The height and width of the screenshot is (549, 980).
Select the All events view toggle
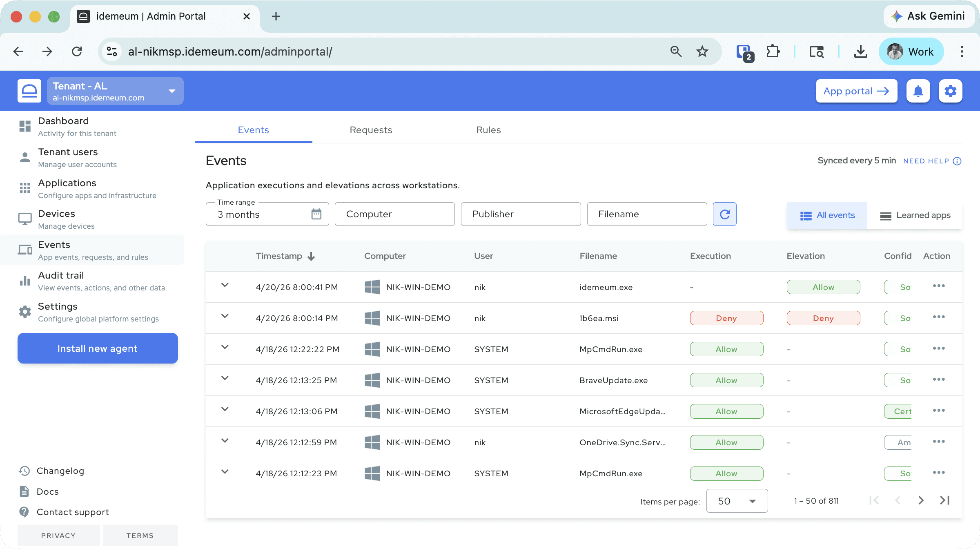click(827, 215)
